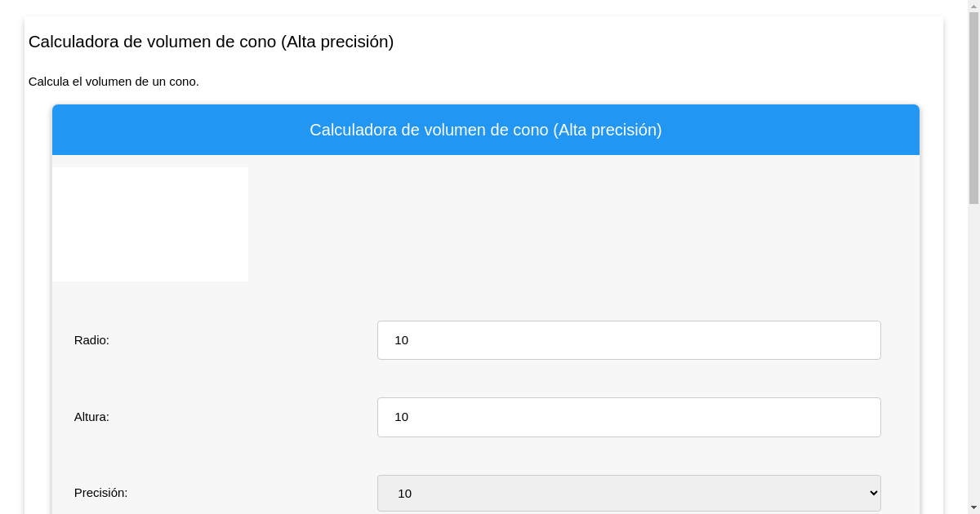Select the page title heading
The width and height of the screenshot is (980, 514).
(x=211, y=42)
